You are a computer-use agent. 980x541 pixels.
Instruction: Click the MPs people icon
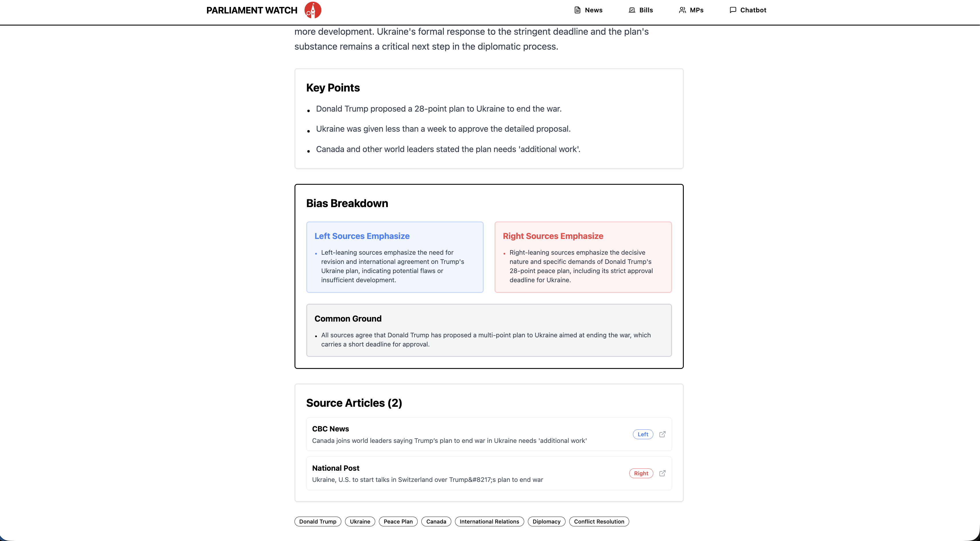683,10
